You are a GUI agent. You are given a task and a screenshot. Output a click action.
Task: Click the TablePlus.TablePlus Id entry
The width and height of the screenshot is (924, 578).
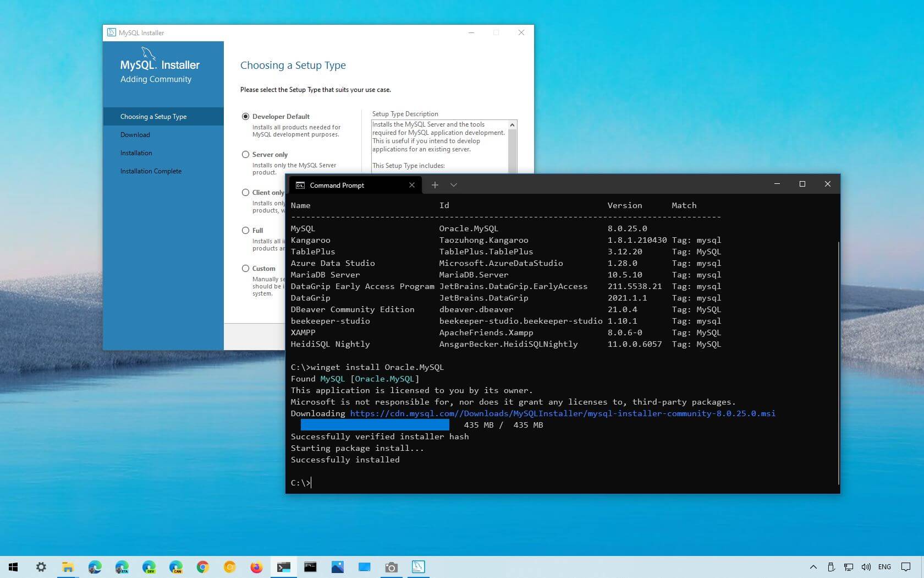coord(486,252)
